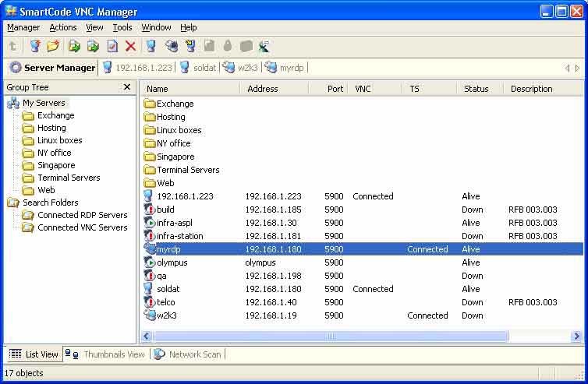The image size is (588, 384).
Task: Click the Hosting folder icon in server list
Action: (x=150, y=118)
